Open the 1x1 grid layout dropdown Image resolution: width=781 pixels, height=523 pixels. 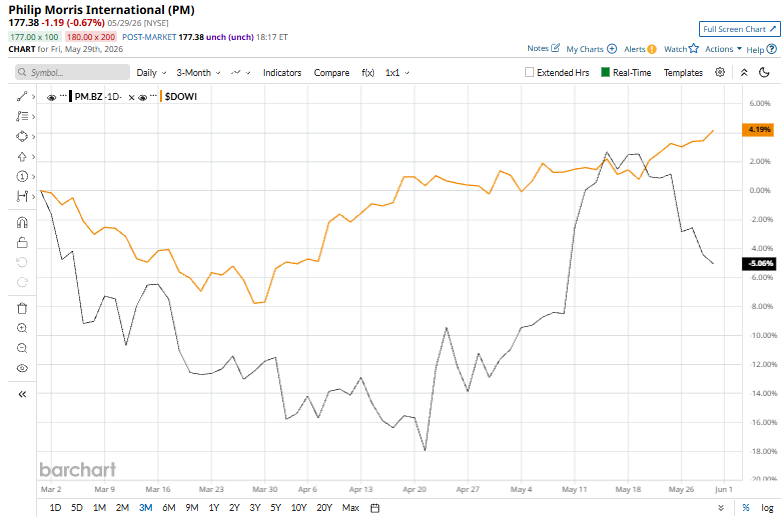pos(397,73)
